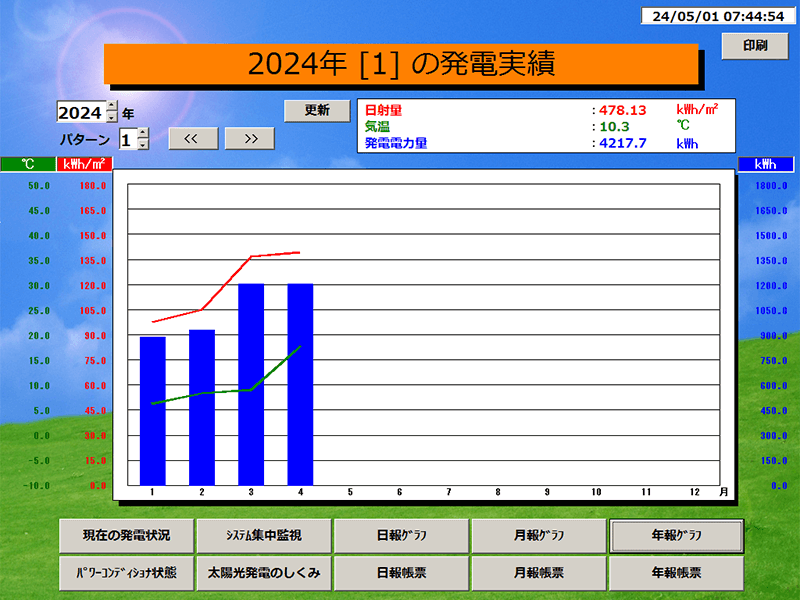Image resolution: width=800 pixels, height=600 pixels.
Task: Open 現在の発電状況 screen
Action: [x=127, y=536]
